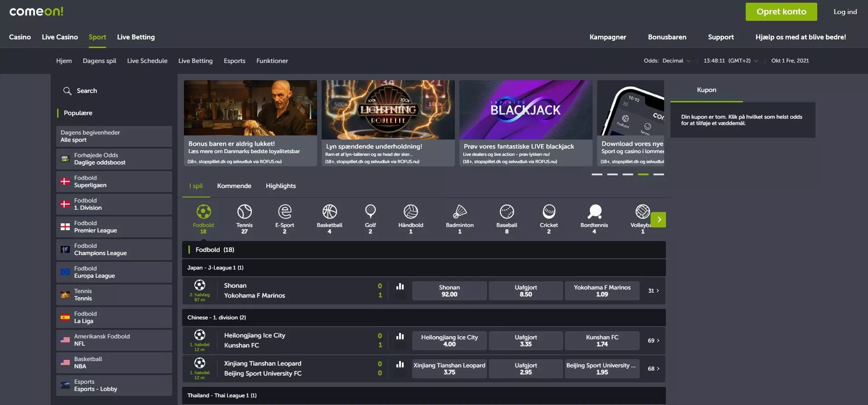Expand 69 more markets for Heilongjiang match
This screenshot has width=868, height=405.
[653, 341]
